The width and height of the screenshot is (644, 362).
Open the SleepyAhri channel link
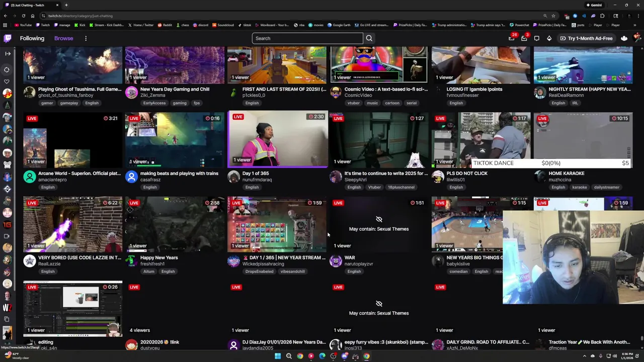(356, 179)
